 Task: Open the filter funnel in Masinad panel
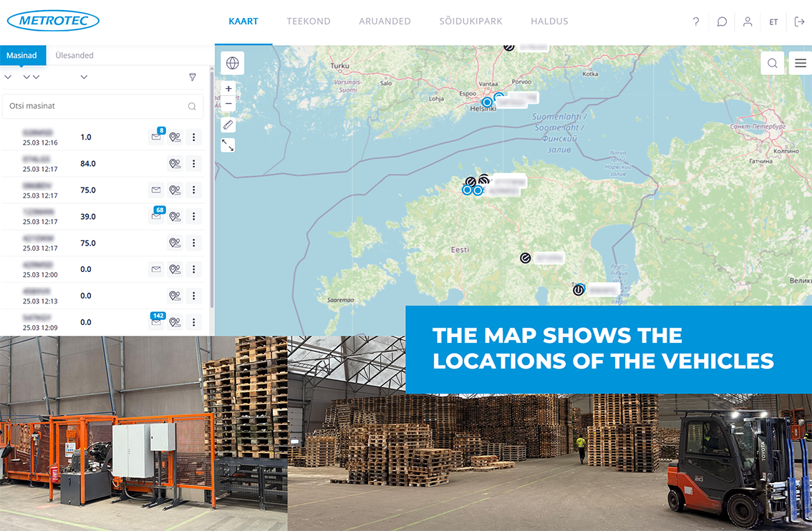pos(192,77)
